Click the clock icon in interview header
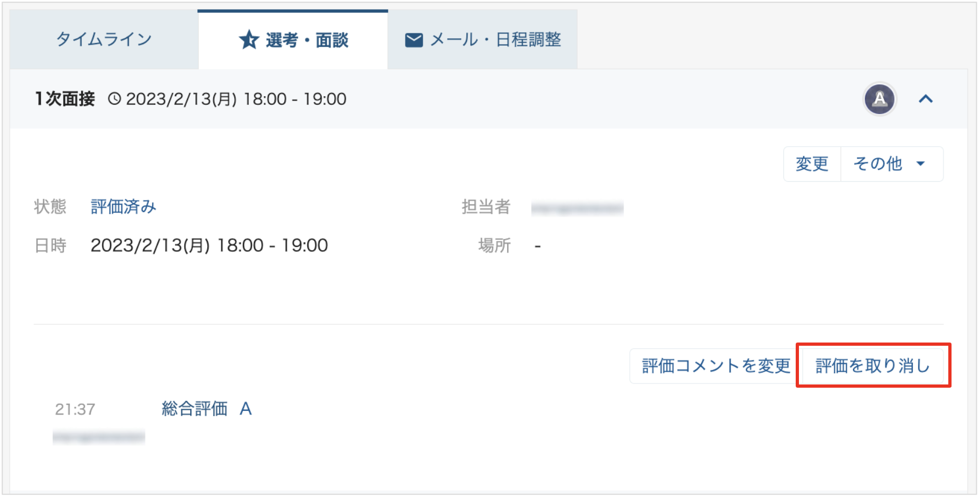The height and width of the screenshot is (499, 980). pos(114,99)
